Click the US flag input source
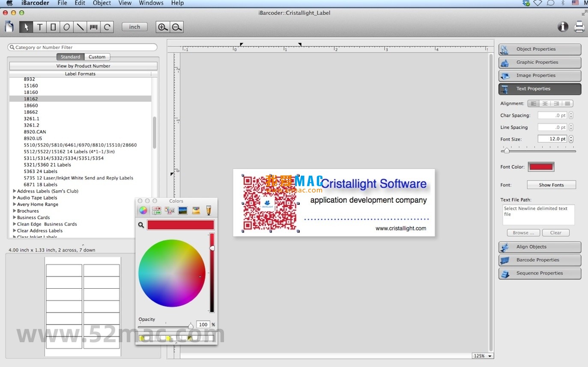588x367 pixels. pyautogui.click(x=575, y=3)
